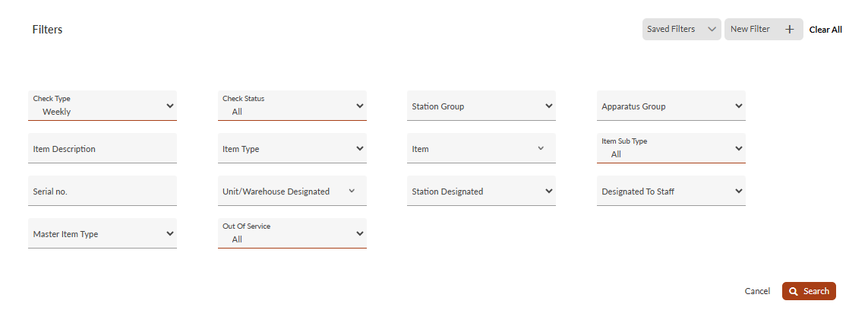Viewport: 868px width, 323px height.
Task: Expand the Master Item Type dropdown
Action: coord(103,234)
